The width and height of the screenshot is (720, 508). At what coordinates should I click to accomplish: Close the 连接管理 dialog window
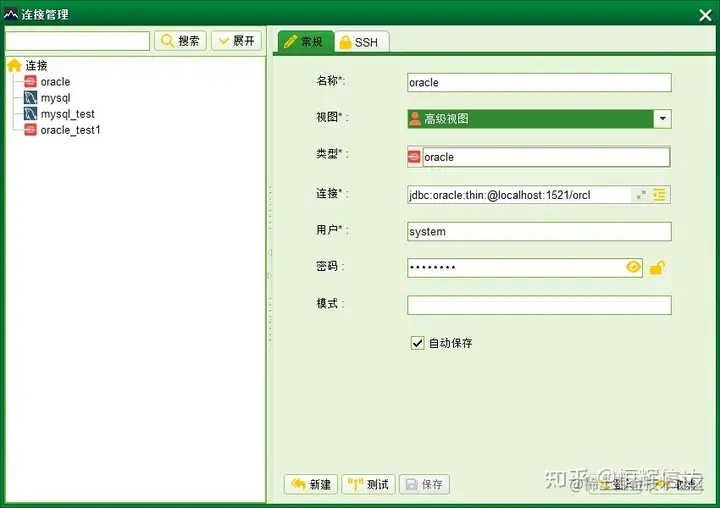coord(705,15)
